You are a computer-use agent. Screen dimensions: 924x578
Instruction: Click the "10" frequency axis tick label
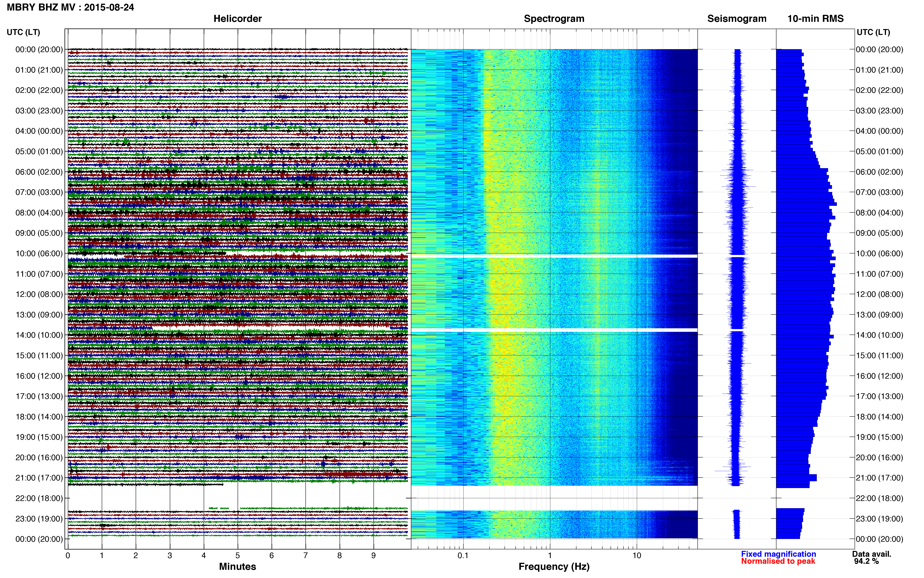point(637,555)
